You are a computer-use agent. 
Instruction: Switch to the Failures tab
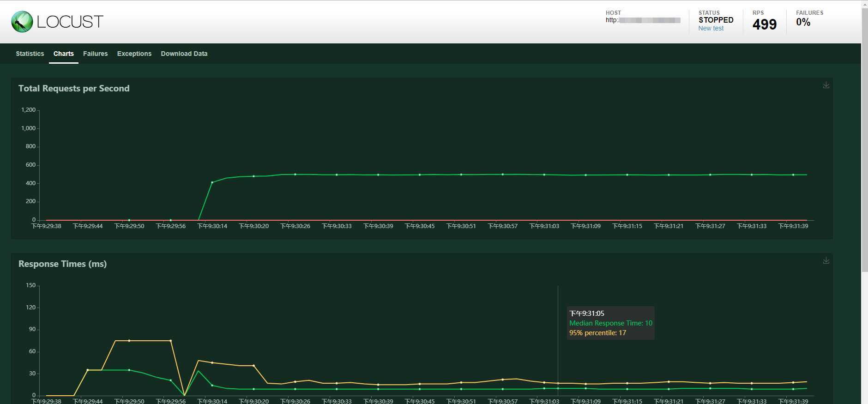(x=96, y=54)
